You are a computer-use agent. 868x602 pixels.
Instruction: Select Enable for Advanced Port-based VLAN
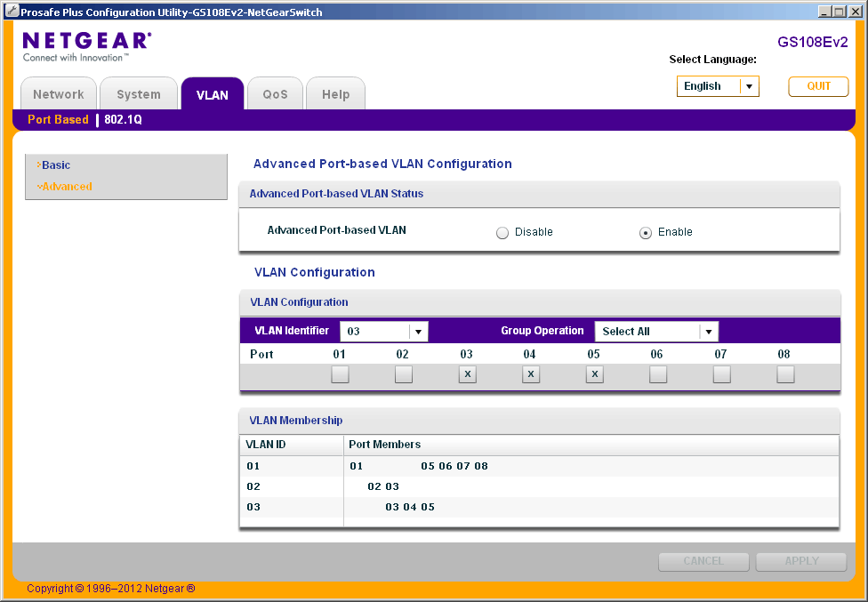646,232
